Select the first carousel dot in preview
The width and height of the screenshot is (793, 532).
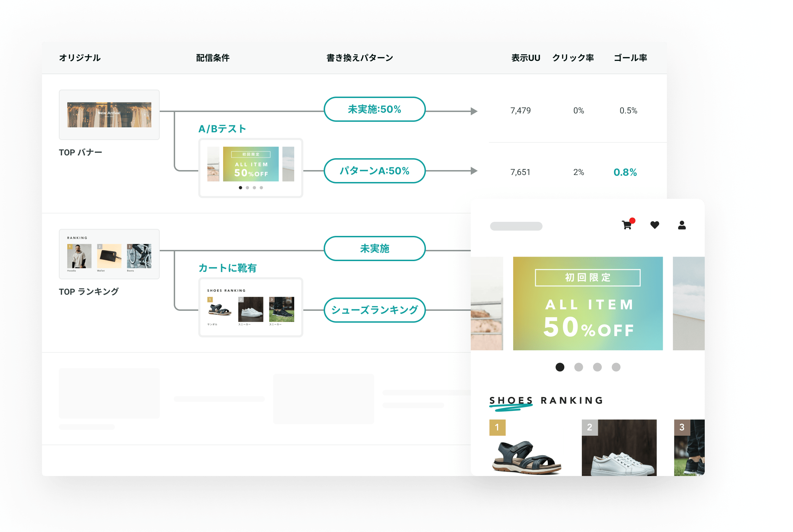(x=560, y=367)
